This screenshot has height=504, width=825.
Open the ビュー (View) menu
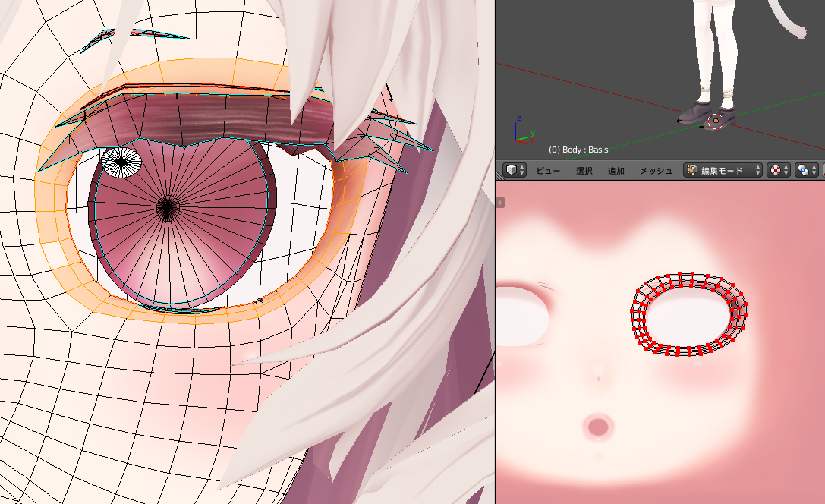click(x=548, y=171)
